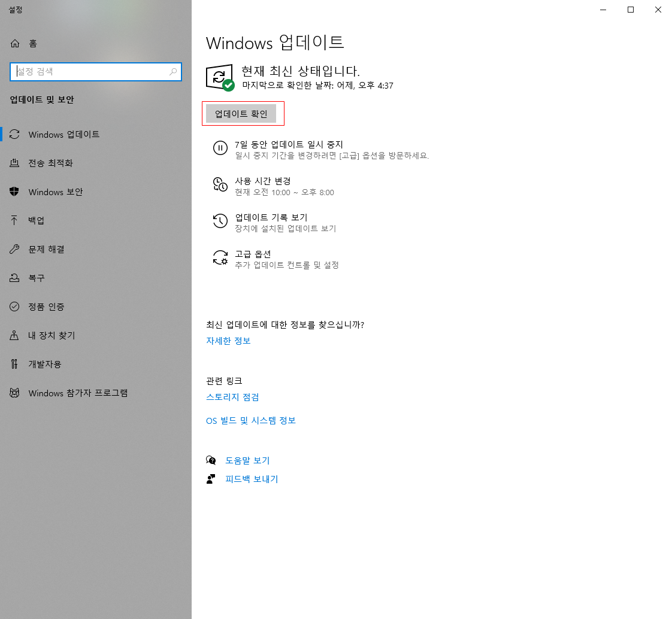The image size is (672, 619).
Task: Click the 내 장치 찾기 locator icon
Action: [14, 335]
